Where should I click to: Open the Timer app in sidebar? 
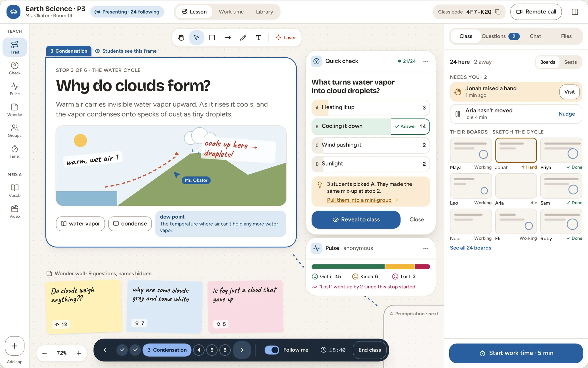(x=15, y=151)
